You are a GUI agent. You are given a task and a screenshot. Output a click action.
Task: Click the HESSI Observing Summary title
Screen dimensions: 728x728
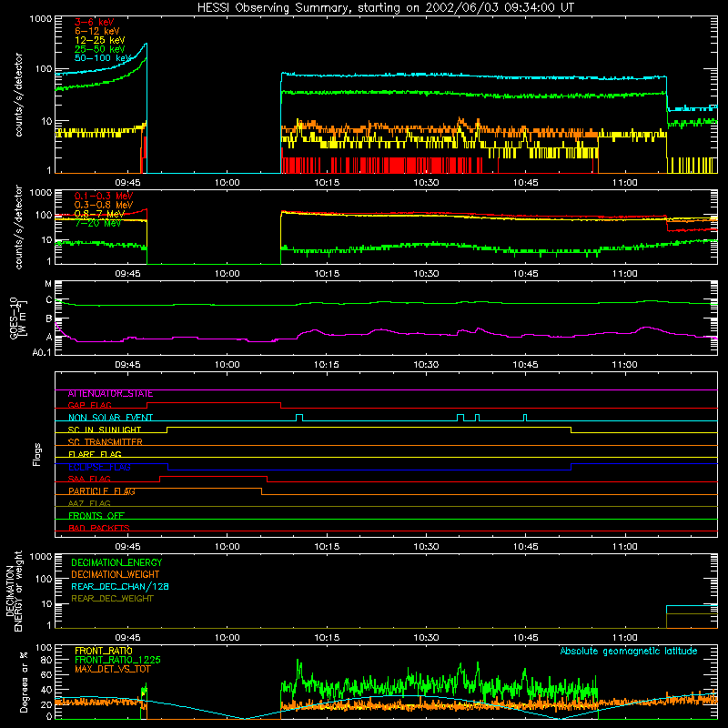(385, 8)
